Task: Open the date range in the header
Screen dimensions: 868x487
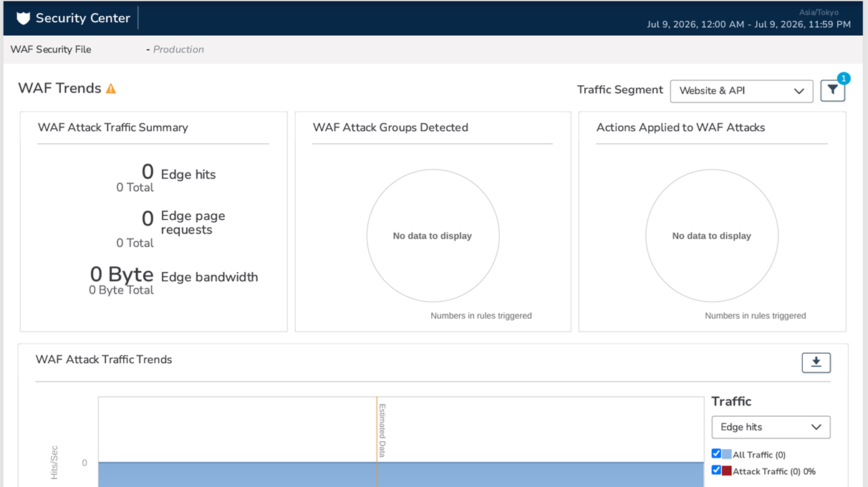Action: 748,24
